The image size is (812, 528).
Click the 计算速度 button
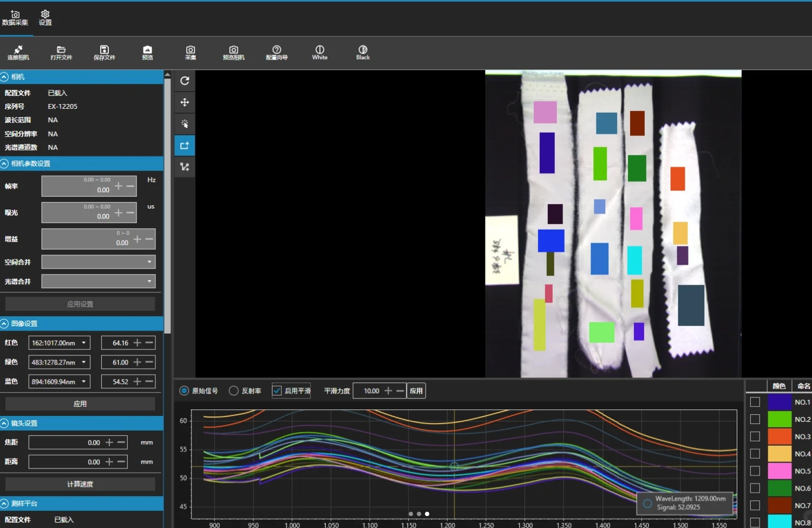click(80, 484)
